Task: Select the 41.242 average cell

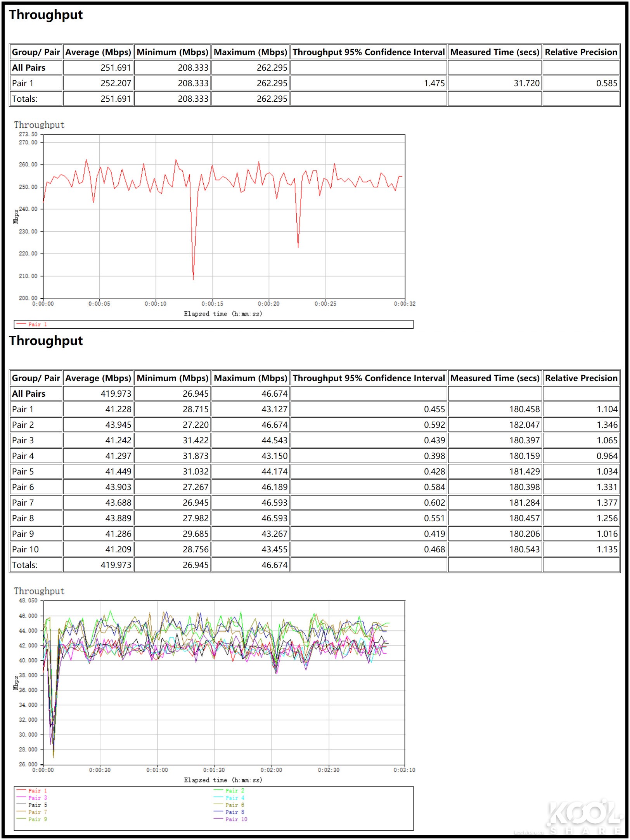Action: click(x=98, y=440)
